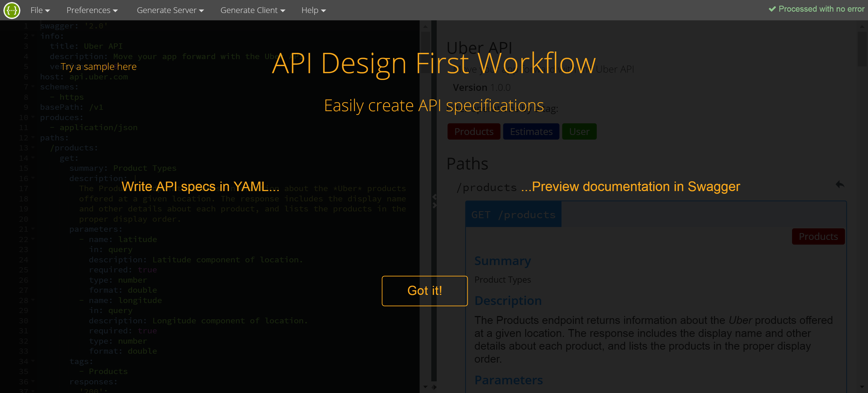Click the editor scrollbar down arrow
The height and width of the screenshot is (393, 868).
(x=425, y=387)
